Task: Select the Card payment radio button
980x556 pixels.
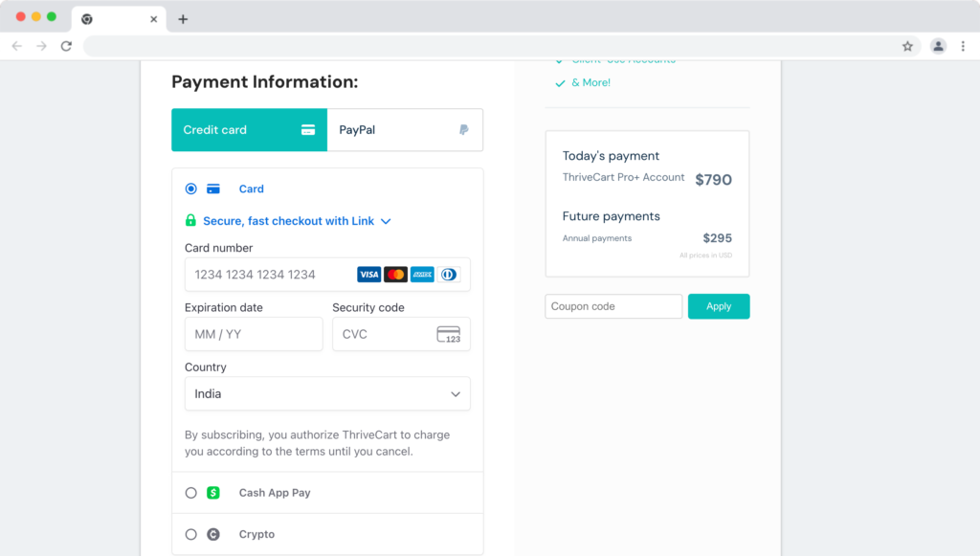Action: [x=190, y=189]
